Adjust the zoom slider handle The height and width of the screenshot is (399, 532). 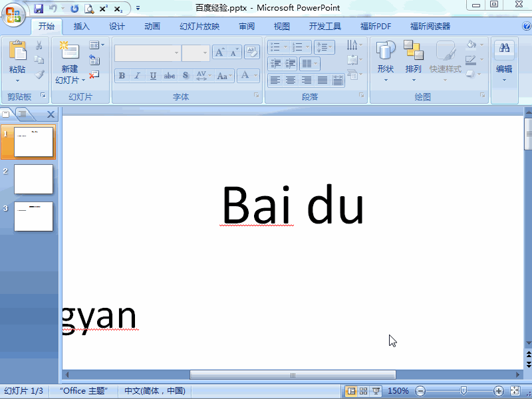tap(463, 391)
